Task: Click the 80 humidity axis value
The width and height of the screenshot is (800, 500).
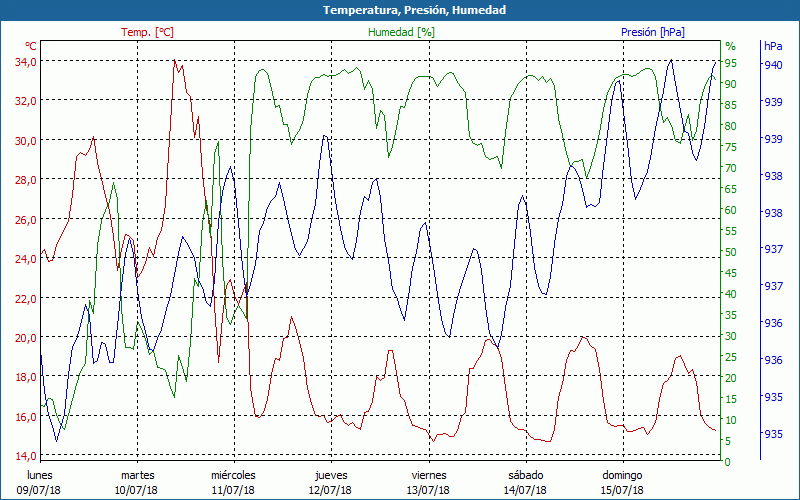Action: [731, 126]
